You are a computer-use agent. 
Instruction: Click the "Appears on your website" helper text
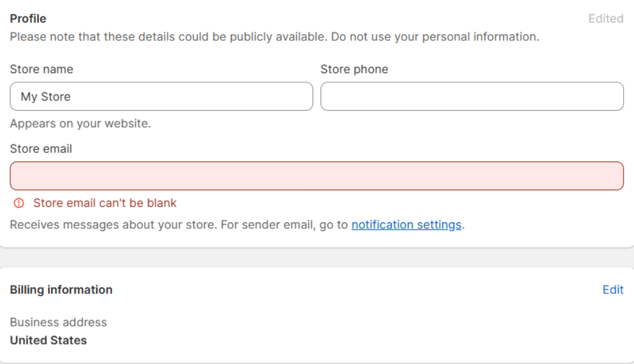[80, 123]
